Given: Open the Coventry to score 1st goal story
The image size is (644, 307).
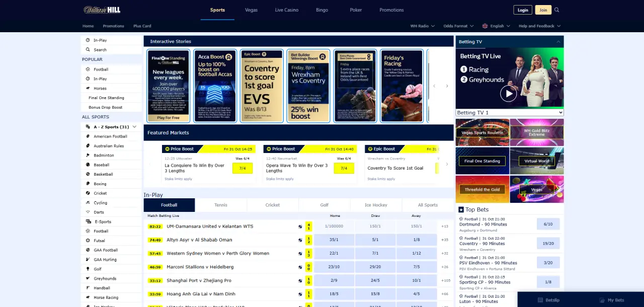Looking at the screenshot, I should (262, 86).
